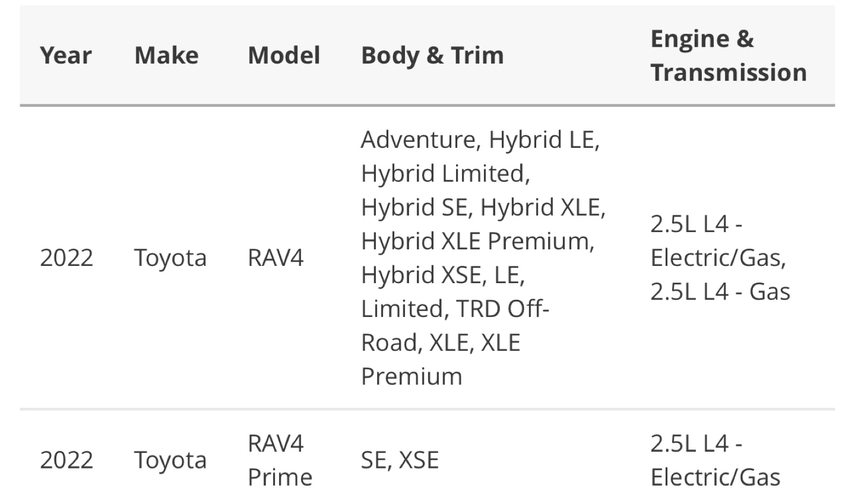Viewport: 855px width, 504px height.
Task: Click the Make column header
Action: [x=167, y=56]
